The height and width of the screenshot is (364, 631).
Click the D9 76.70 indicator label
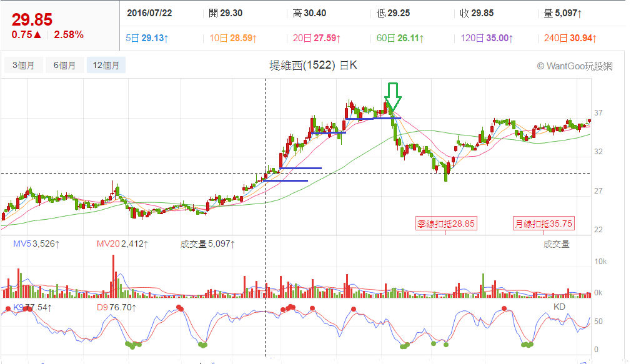(x=116, y=308)
